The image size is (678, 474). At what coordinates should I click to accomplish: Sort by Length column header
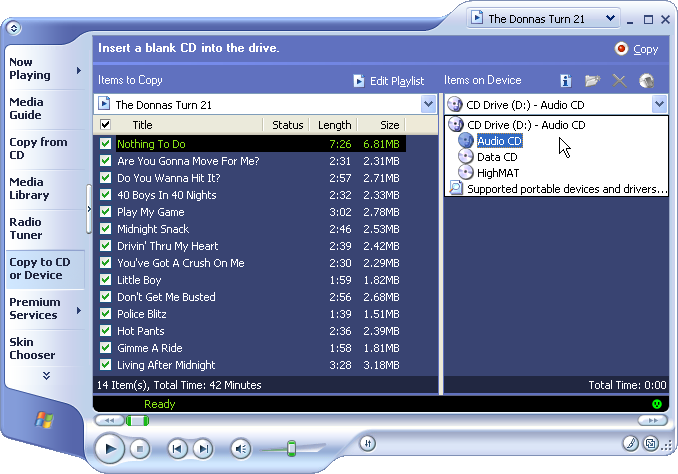[x=334, y=125]
